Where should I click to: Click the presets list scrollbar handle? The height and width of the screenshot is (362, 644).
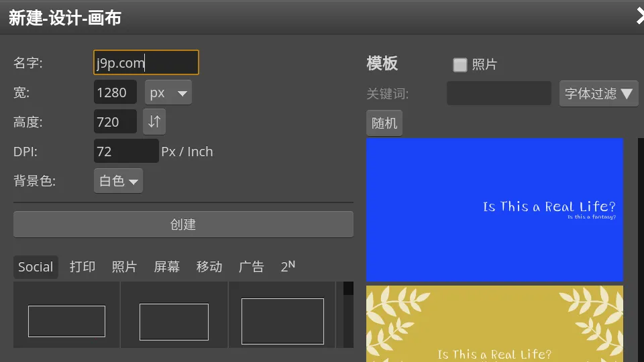348,288
